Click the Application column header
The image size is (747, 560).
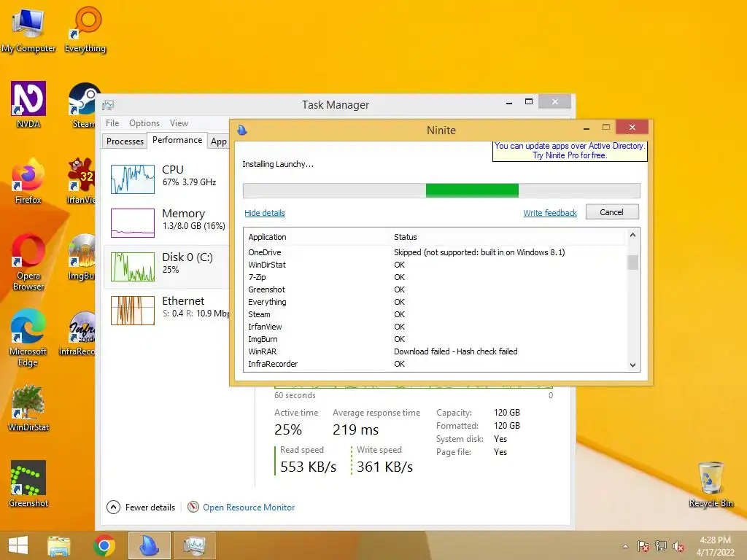[317, 237]
